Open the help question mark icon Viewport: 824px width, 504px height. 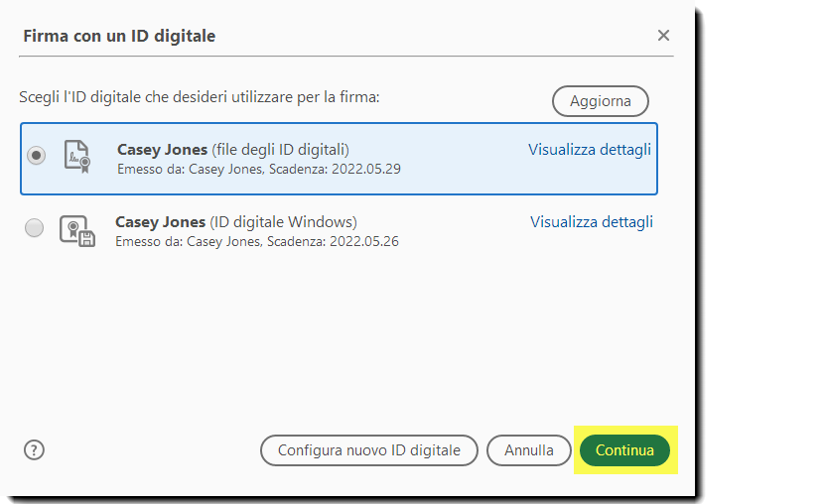tap(34, 449)
